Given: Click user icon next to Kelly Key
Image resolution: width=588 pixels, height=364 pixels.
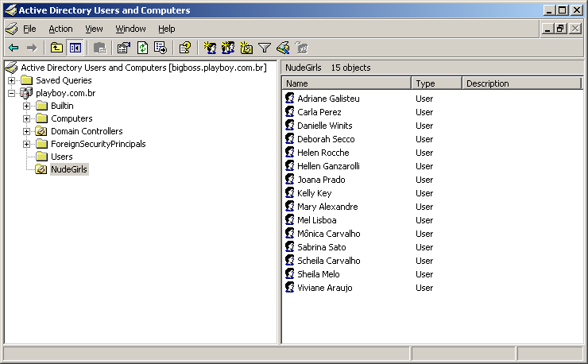Looking at the screenshot, I should tap(289, 193).
